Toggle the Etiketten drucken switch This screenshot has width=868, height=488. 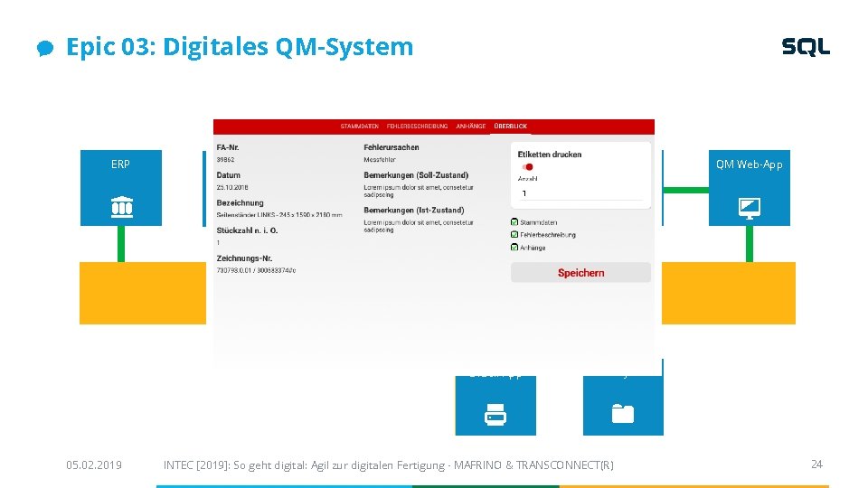[x=527, y=166]
